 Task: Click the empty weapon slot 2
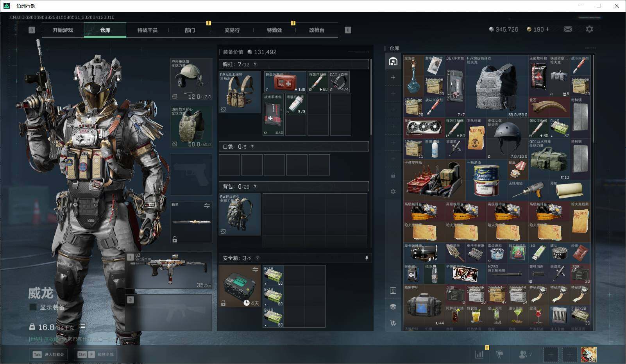(169, 312)
